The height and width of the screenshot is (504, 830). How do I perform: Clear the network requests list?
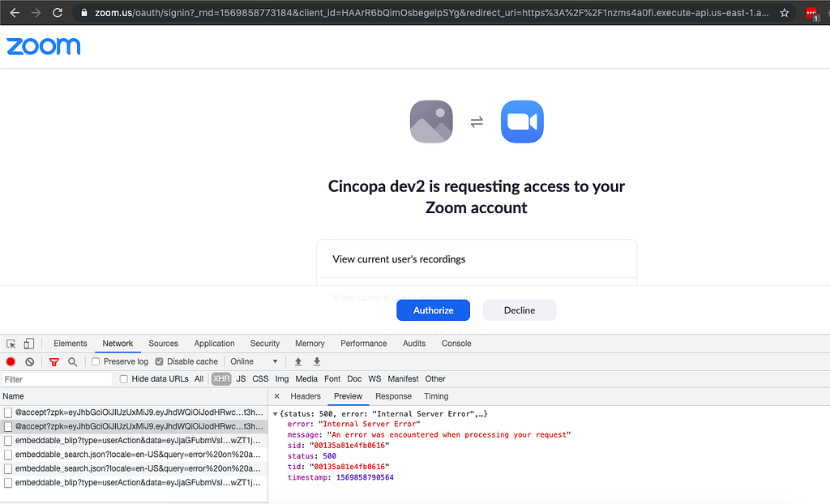coord(29,361)
